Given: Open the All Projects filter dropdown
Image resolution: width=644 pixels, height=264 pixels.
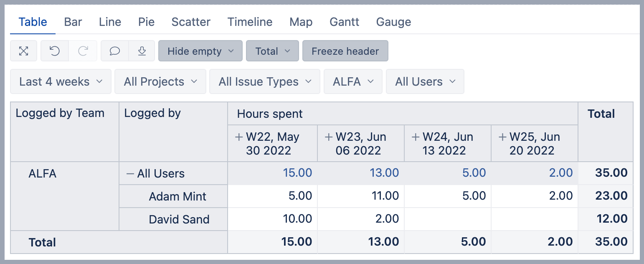Looking at the screenshot, I should pos(160,81).
